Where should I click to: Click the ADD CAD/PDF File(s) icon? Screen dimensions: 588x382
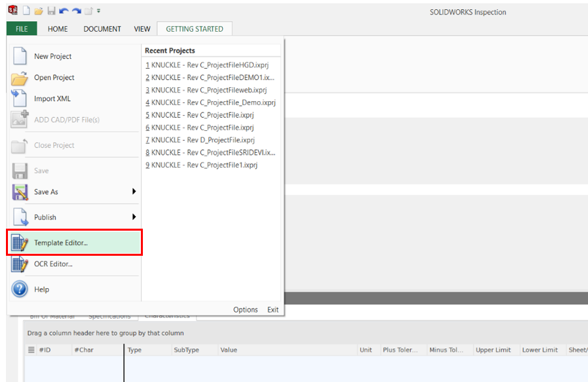19,119
